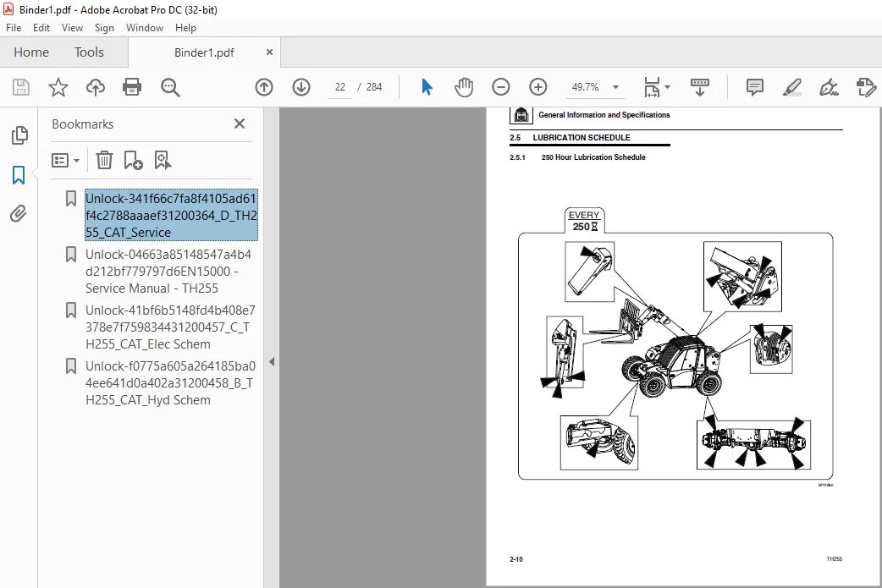
Task: Click the upload to cloud icon
Action: (96, 87)
